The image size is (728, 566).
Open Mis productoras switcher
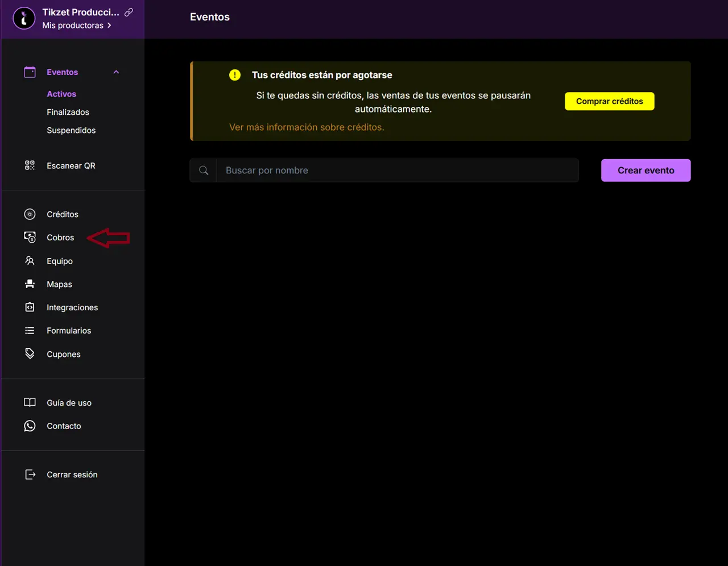tap(76, 26)
